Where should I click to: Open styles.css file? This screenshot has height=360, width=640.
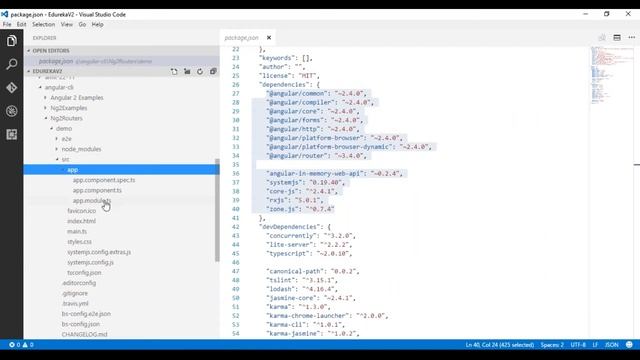click(79, 242)
